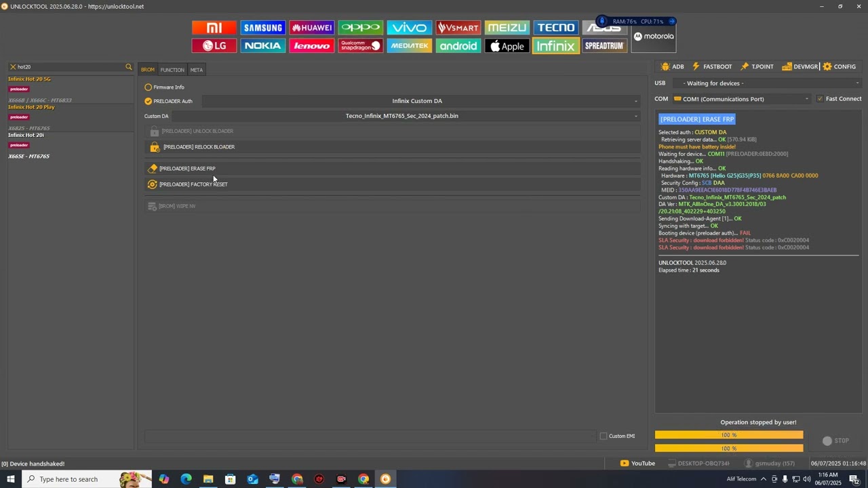868x488 pixels.
Task: Click the STOP operation button
Action: (835, 441)
